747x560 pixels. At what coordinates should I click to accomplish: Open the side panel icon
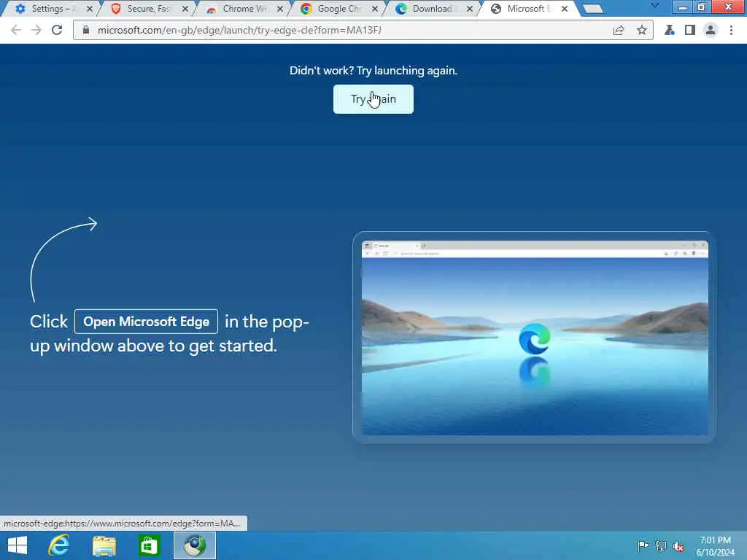(x=690, y=30)
